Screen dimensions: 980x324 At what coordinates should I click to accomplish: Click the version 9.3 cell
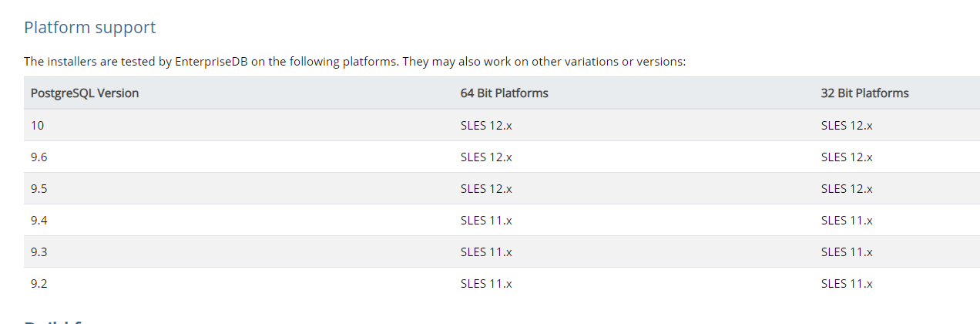click(x=39, y=251)
